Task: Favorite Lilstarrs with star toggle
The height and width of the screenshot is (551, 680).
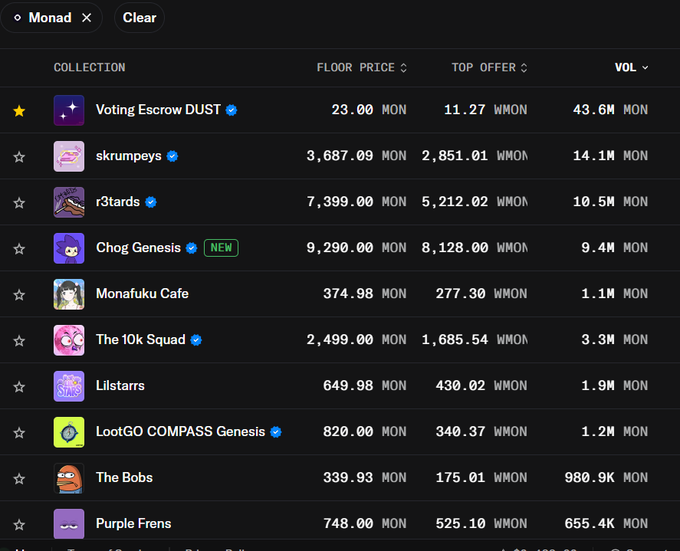Action: click(x=19, y=387)
